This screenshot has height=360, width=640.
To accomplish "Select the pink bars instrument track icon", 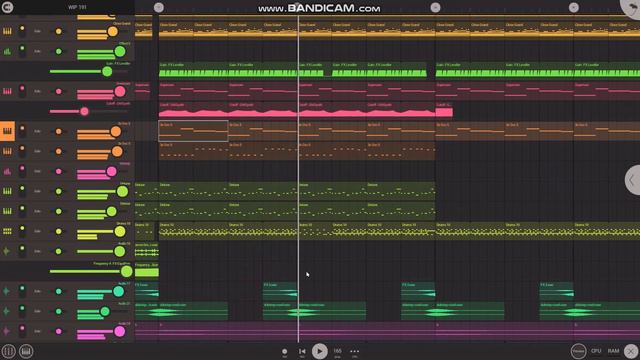I will pos(7,171).
